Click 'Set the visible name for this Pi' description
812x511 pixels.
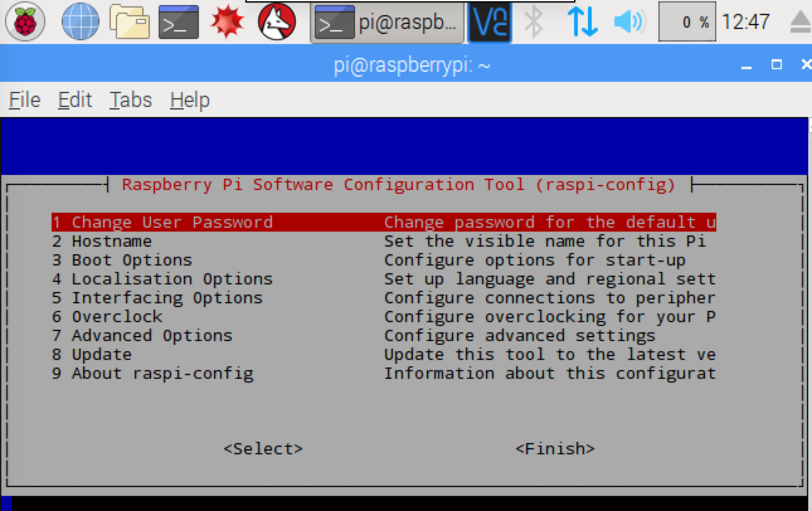click(545, 241)
